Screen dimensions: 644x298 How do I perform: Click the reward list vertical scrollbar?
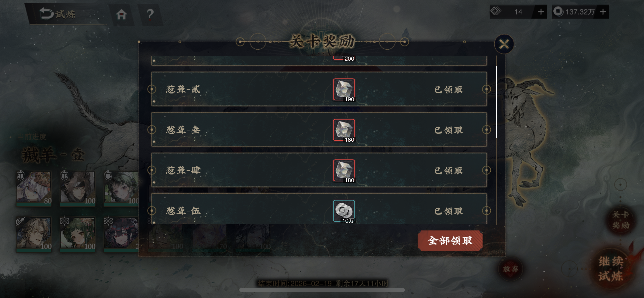click(496, 102)
